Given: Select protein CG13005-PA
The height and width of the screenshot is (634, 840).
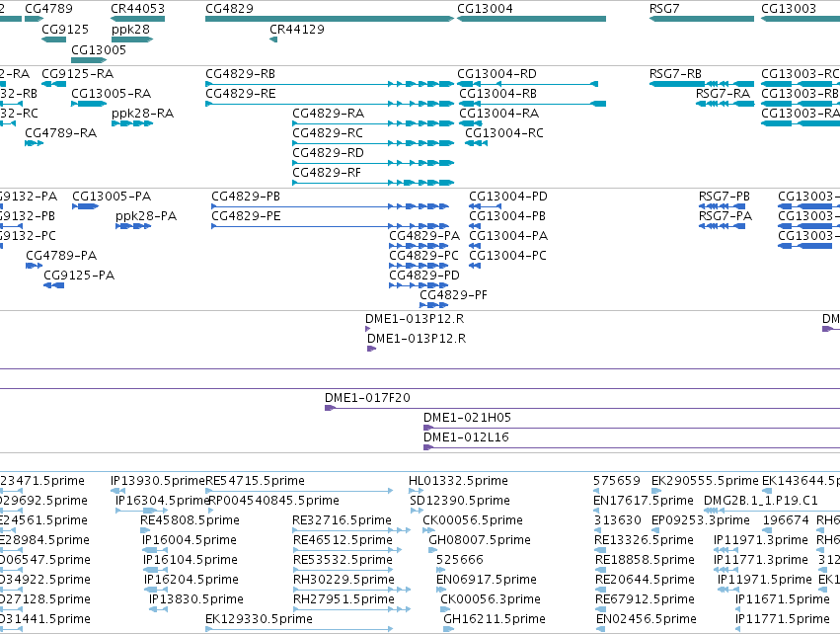Looking at the screenshot, I should 112,197.
